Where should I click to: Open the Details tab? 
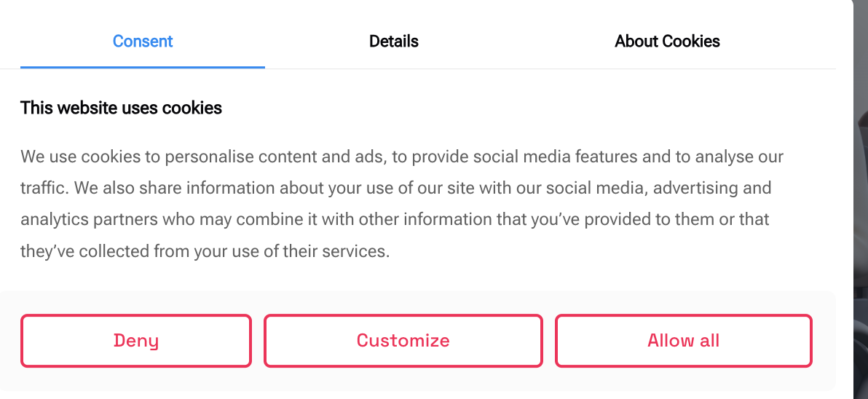click(393, 41)
